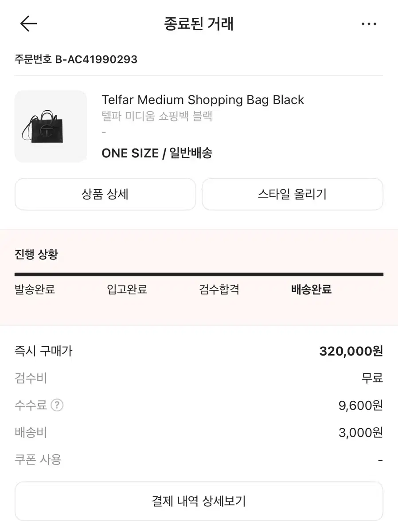Open the Telfar bag product thumbnail
The height and width of the screenshot is (532, 398).
click(x=51, y=127)
